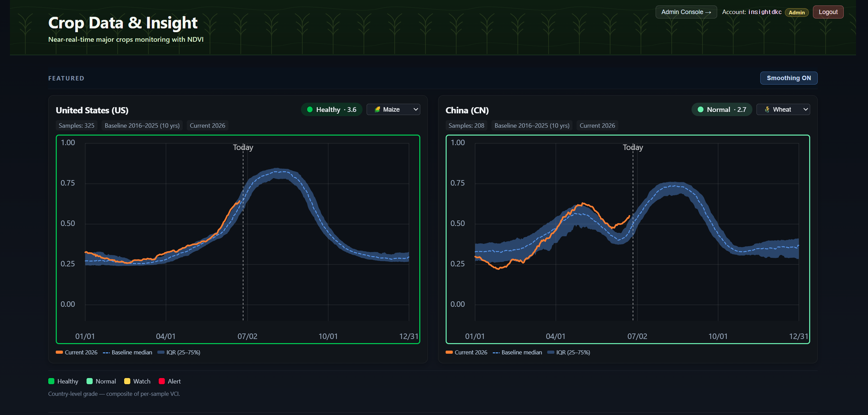Click the Logout button
The width and height of the screenshot is (868, 415).
click(828, 12)
